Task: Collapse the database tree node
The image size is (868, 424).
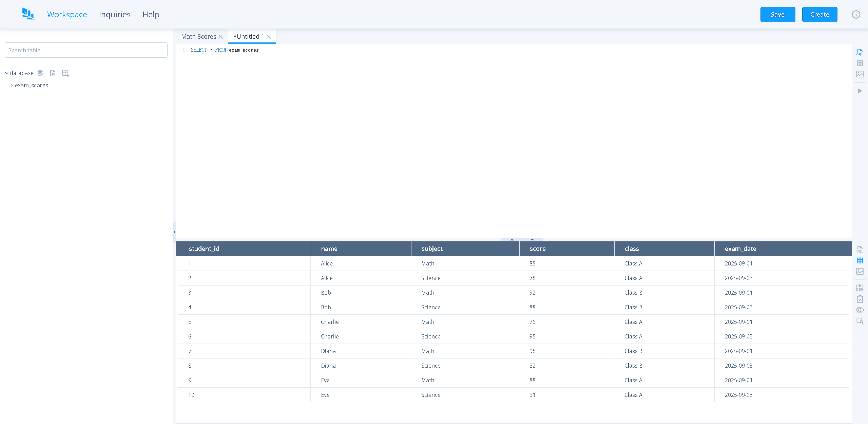Action: (x=6, y=73)
